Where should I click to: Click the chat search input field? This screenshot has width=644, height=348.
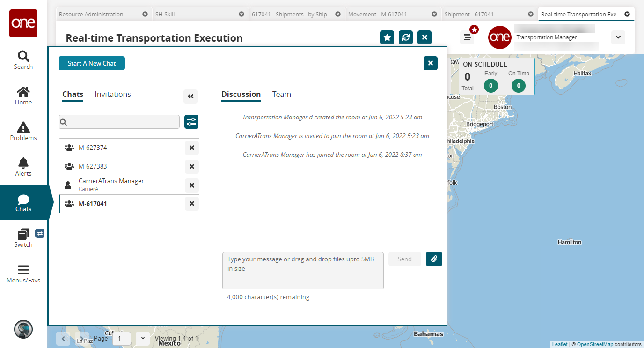point(119,122)
